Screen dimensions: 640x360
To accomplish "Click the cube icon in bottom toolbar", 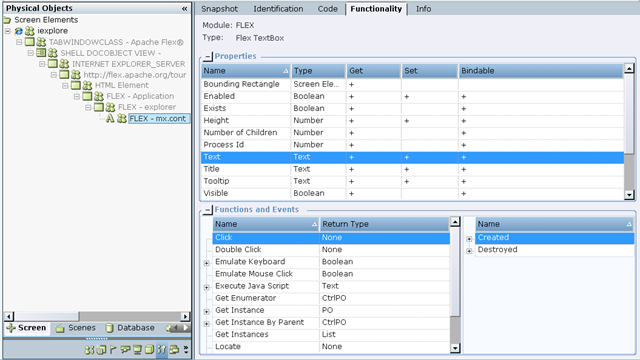I will pos(149,350).
